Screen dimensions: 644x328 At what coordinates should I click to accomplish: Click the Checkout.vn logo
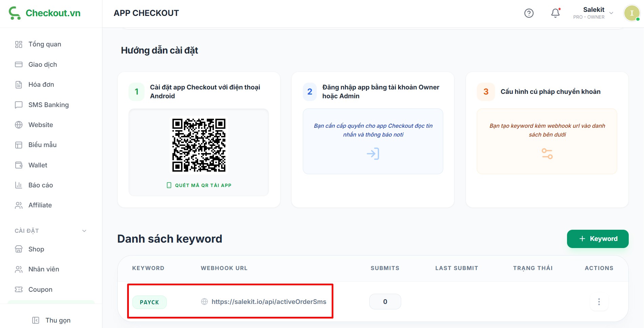[x=45, y=13]
